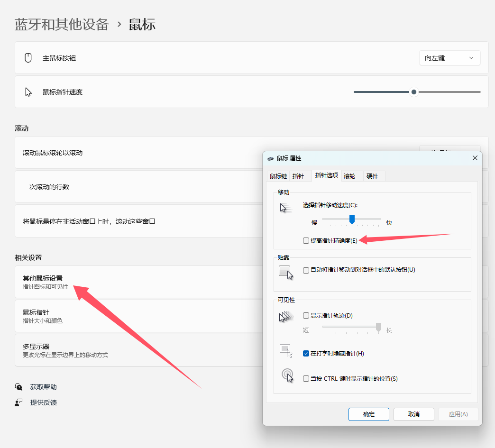Open 鼠标指针 size and color row
This screenshot has width=495, height=448.
coord(139,316)
